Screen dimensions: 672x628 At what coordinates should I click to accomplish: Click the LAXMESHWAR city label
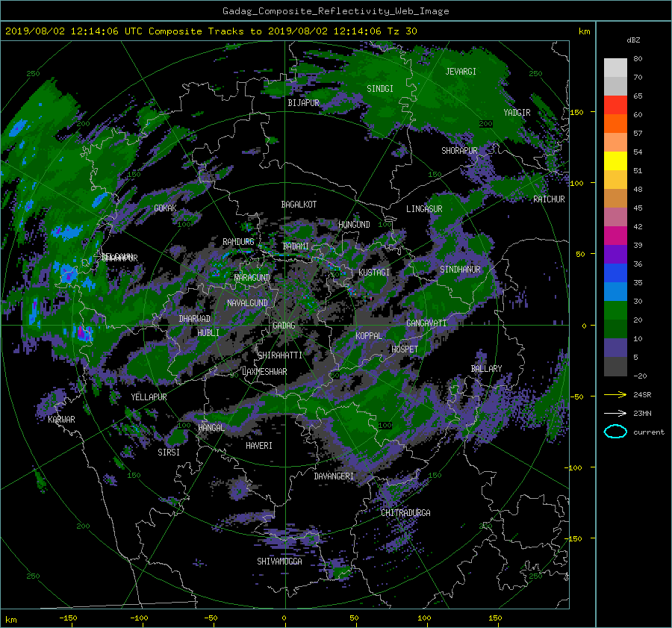[264, 372]
